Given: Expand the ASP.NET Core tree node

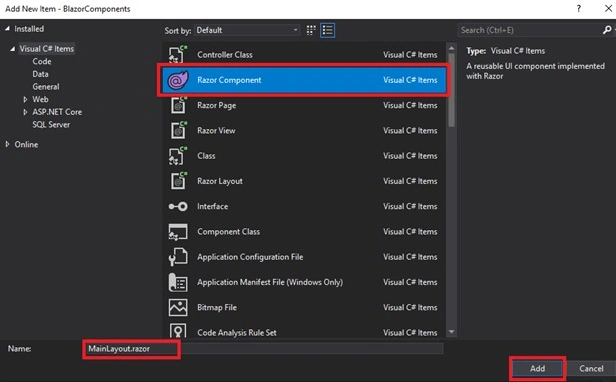Looking at the screenshot, I should pyautogui.click(x=25, y=112).
